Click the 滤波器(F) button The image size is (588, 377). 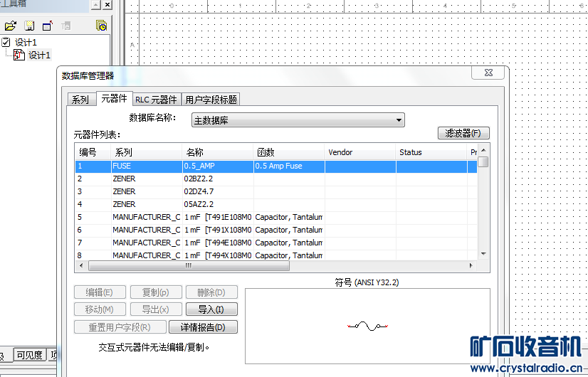463,133
